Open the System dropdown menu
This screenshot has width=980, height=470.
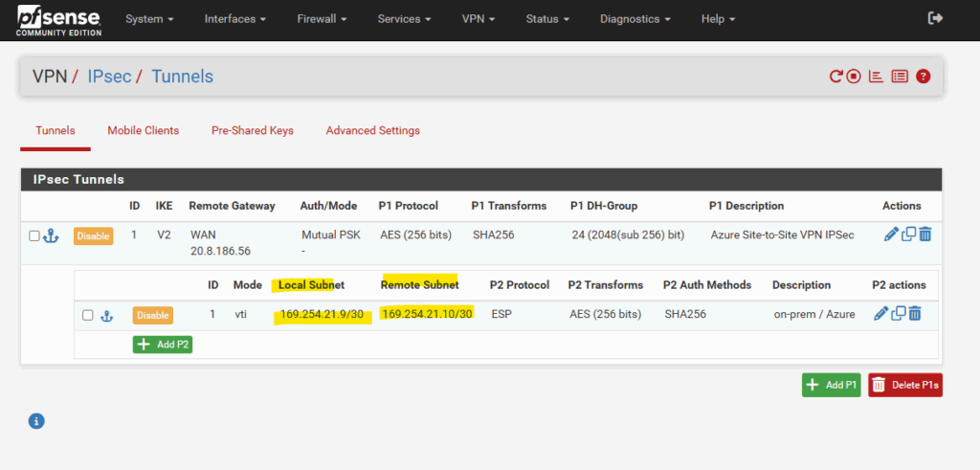(x=149, y=19)
